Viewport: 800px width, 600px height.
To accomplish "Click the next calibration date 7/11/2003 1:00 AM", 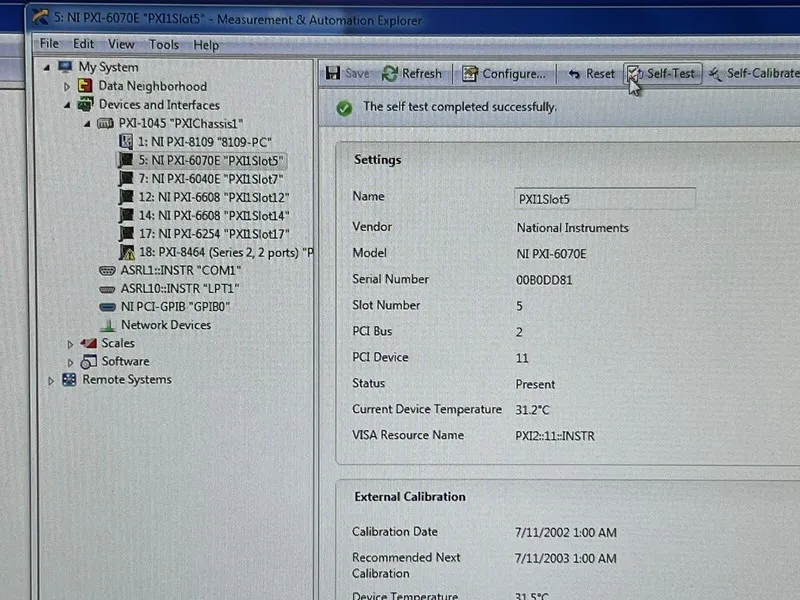I will 565,559.
